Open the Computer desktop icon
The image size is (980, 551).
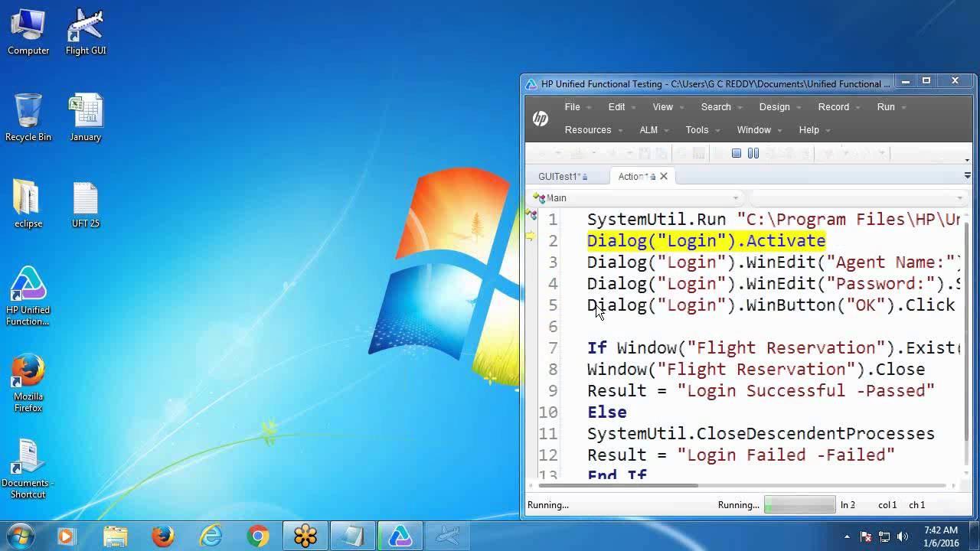pos(28,31)
